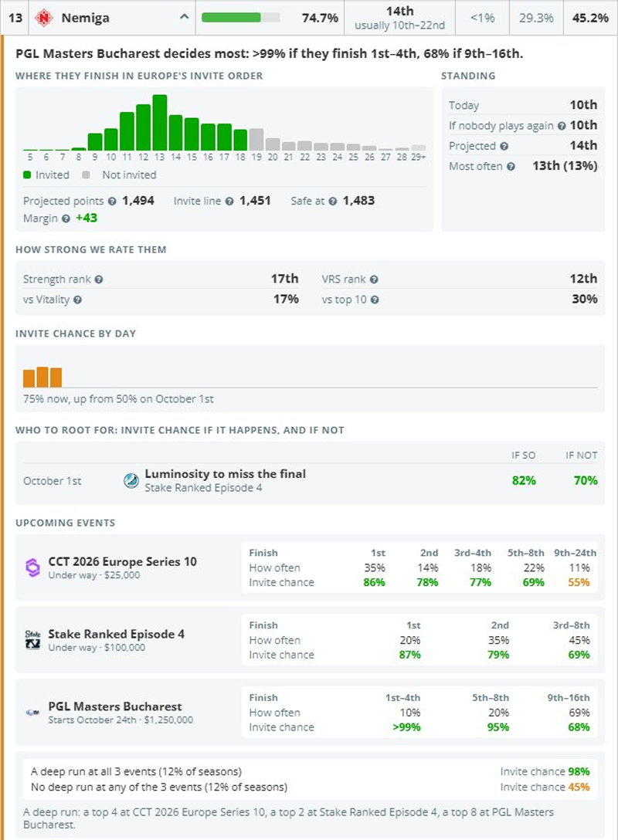
Task: Click the '29.3%' value in the header row
Action: 536,19
